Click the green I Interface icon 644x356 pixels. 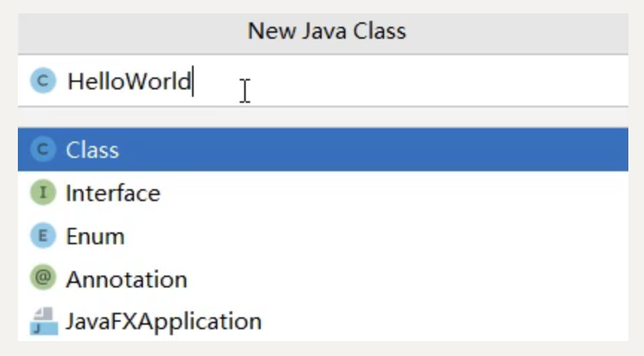click(43, 192)
